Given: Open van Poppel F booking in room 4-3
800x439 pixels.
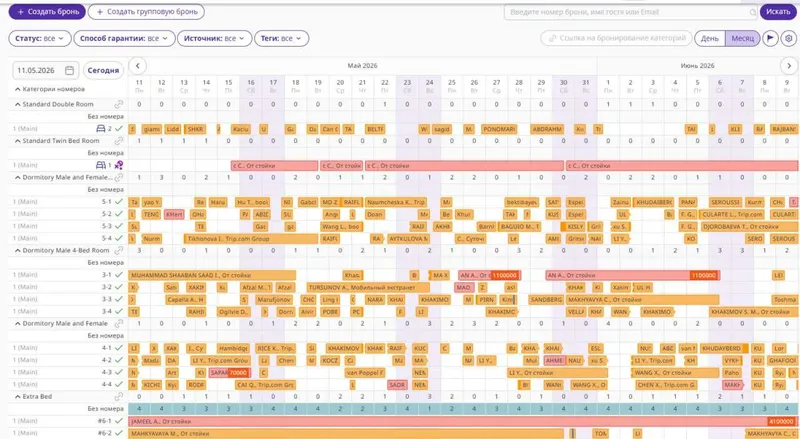Looking at the screenshot, I should [364, 373].
